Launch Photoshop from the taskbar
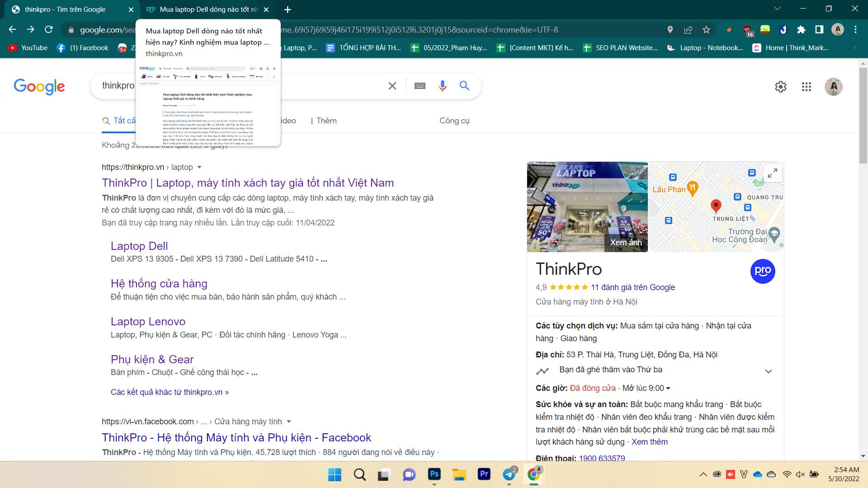This screenshot has width=868, height=488. (x=434, y=474)
